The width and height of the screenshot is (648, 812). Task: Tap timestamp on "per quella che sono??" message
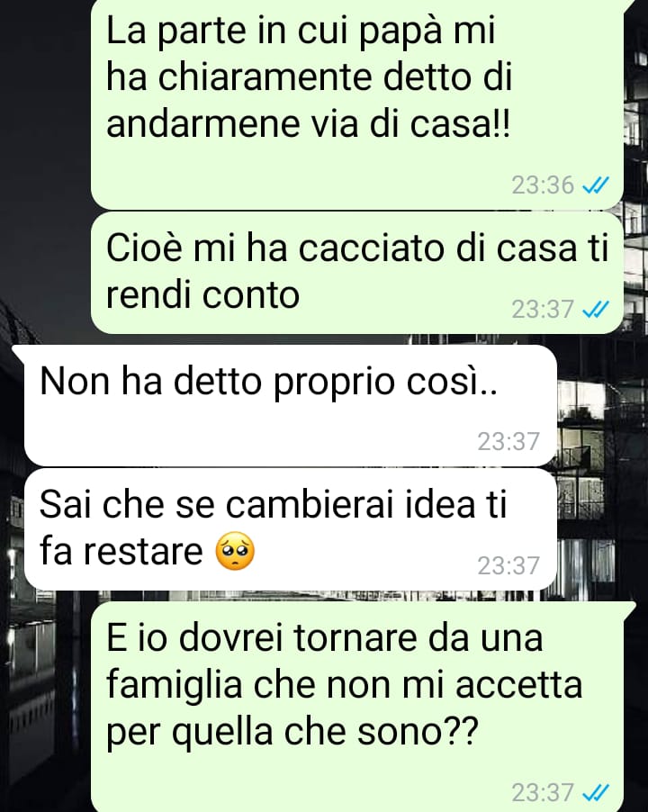pos(543,792)
